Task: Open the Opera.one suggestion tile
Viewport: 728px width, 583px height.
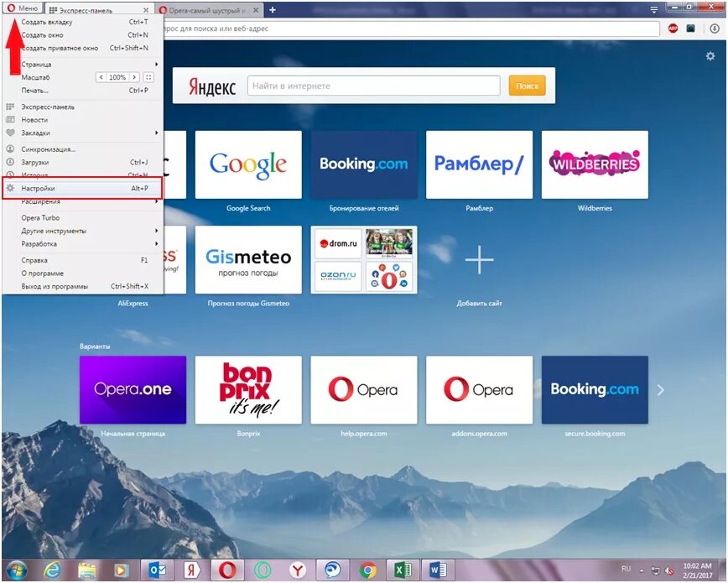Action: [x=133, y=390]
